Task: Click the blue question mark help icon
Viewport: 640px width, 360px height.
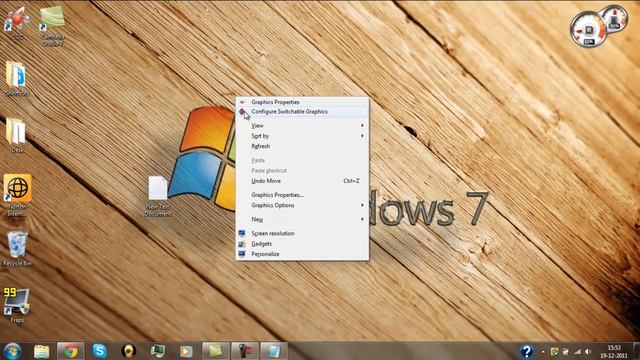Action: pos(527,351)
